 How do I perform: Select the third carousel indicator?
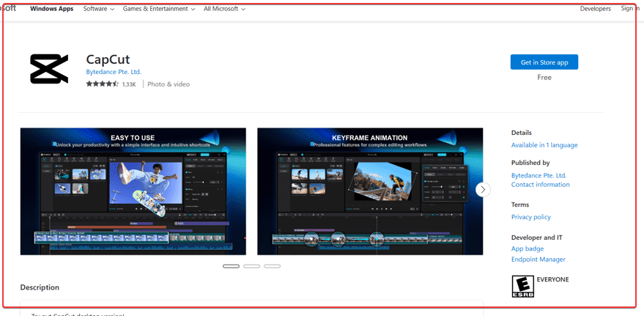pyautogui.click(x=273, y=266)
